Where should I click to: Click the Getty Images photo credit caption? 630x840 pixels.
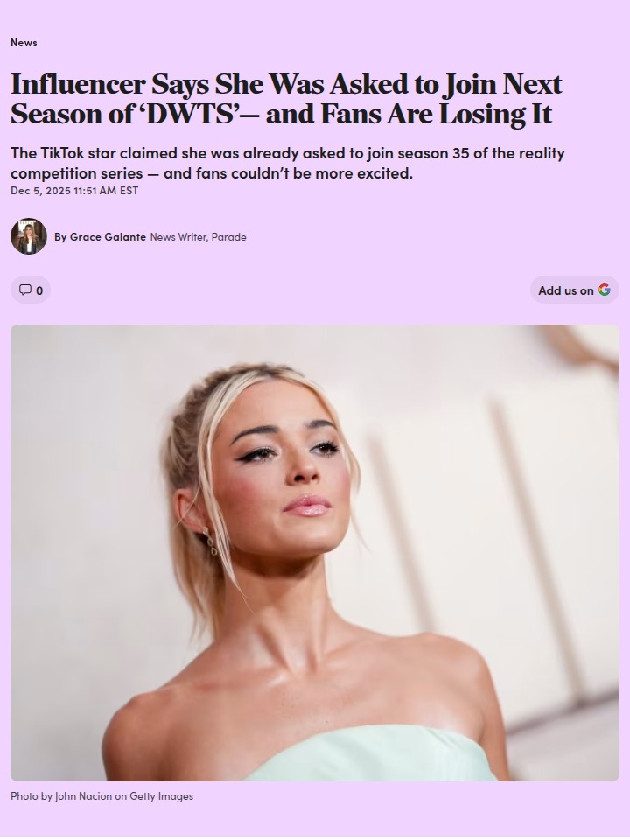pyautogui.click(x=101, y=796)
